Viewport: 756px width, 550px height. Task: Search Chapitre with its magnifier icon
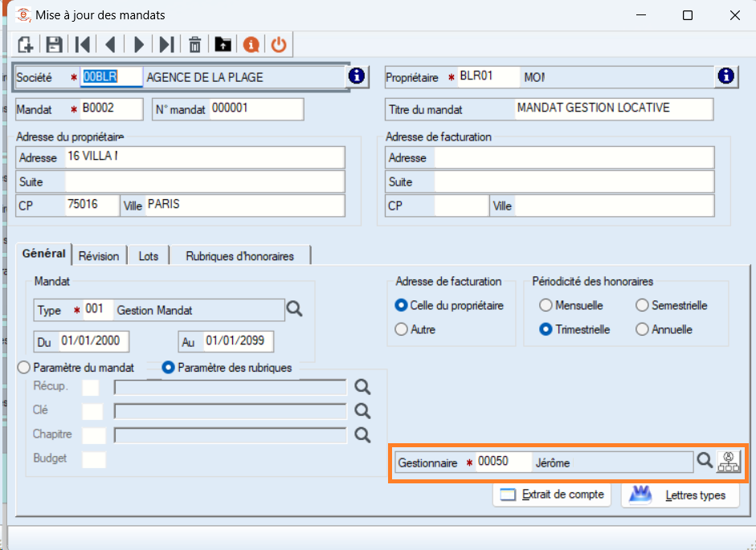click(362, 435)
